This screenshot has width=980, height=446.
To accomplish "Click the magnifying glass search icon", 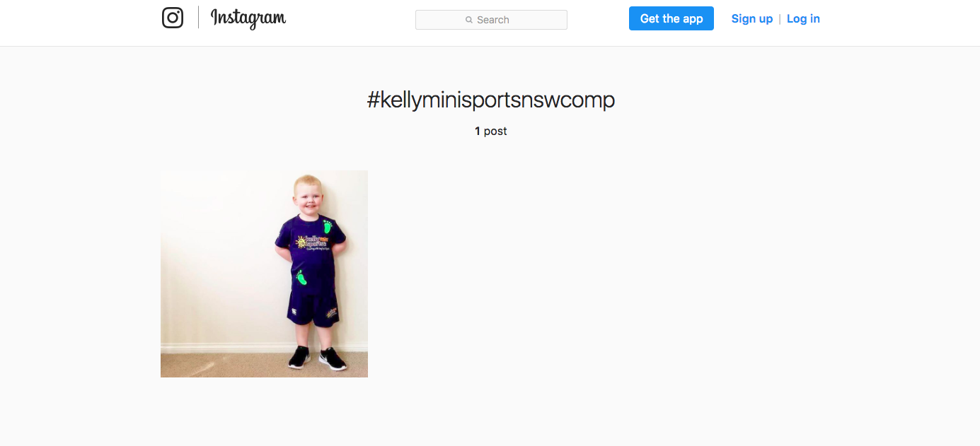I will [469, 20].
